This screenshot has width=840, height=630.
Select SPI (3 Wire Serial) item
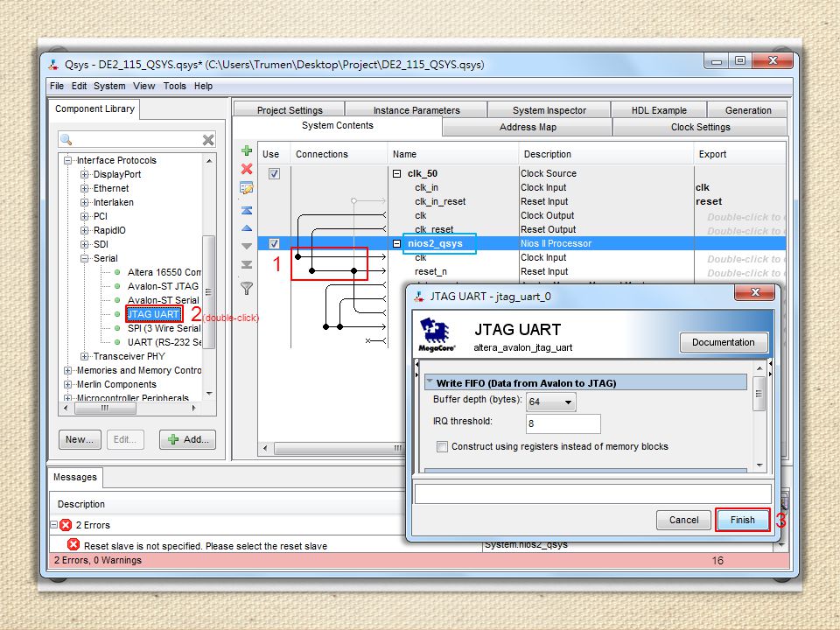coord(164,328)
